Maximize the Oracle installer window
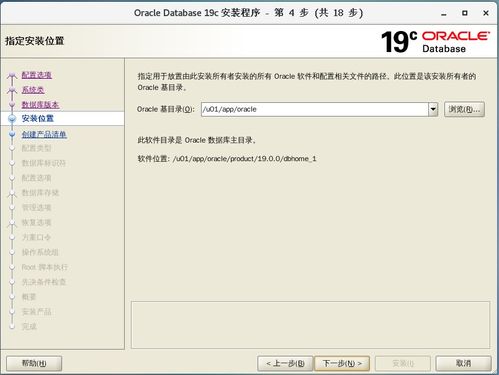The width and height of the screenshot is (499, 375). [465, 13]
